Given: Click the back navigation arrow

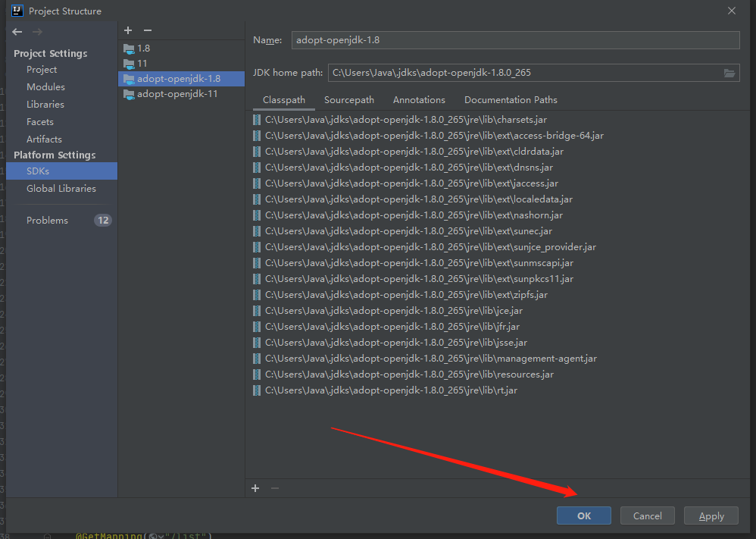Looking at the screenshot, I should (x=17, y=31).
